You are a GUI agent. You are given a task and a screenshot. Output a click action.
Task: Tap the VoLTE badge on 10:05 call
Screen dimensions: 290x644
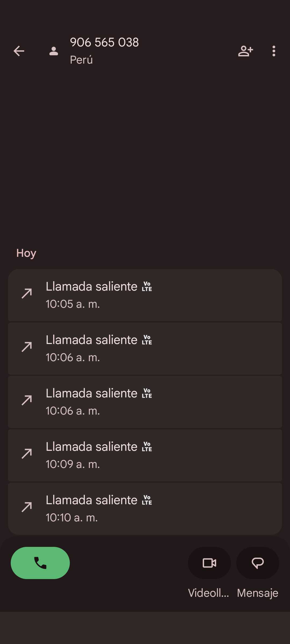(147, 287)
